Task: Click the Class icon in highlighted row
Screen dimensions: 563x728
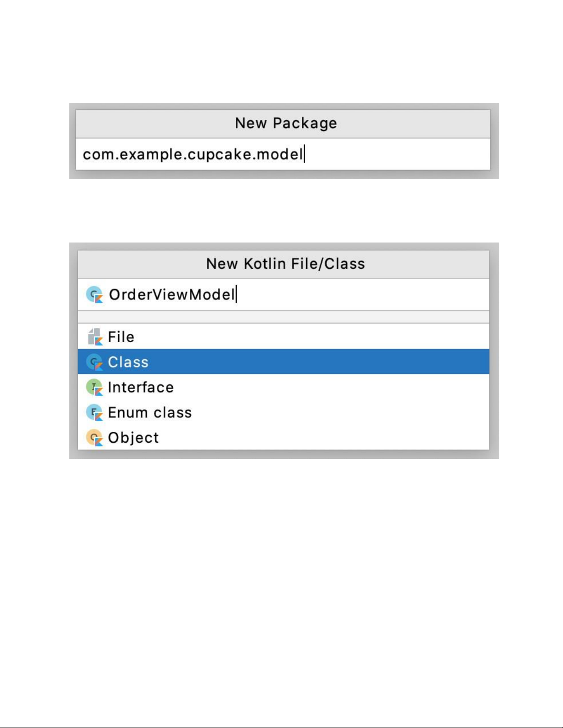Action: [x=94, y=362]
